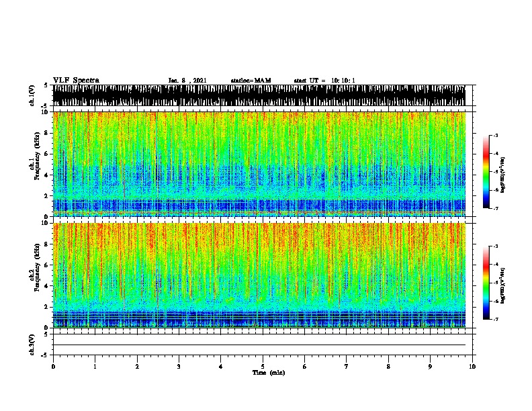This screenshot has width=532, height=411.
Task: Click time axis tick label "4"
Action: 221,367
